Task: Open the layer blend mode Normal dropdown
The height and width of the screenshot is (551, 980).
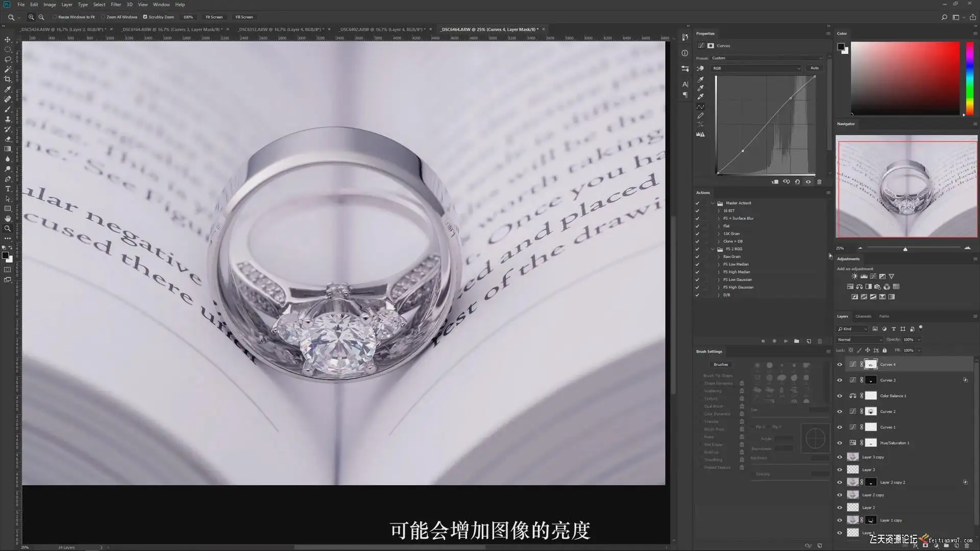Action: pos(860,340)
